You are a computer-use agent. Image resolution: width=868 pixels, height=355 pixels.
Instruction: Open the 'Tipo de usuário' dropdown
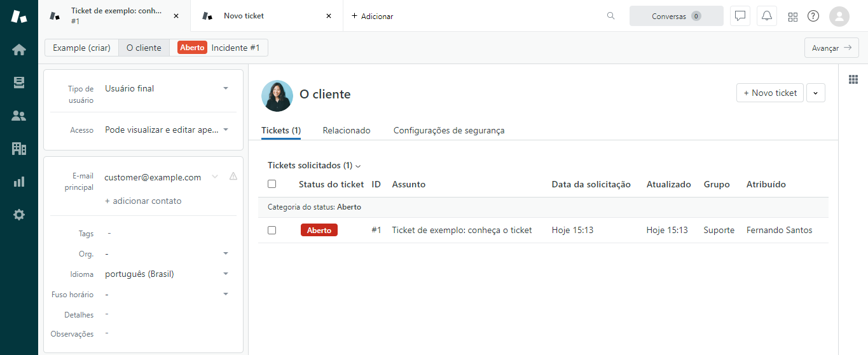167,89
